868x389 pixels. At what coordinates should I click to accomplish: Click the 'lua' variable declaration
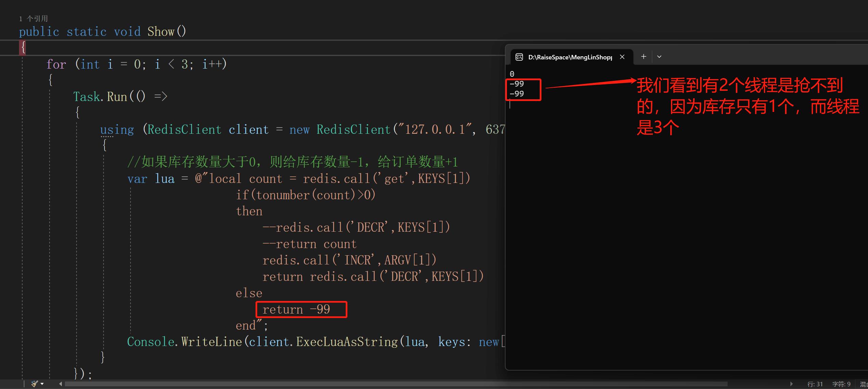pyautogui.click(x=164, y=179)
